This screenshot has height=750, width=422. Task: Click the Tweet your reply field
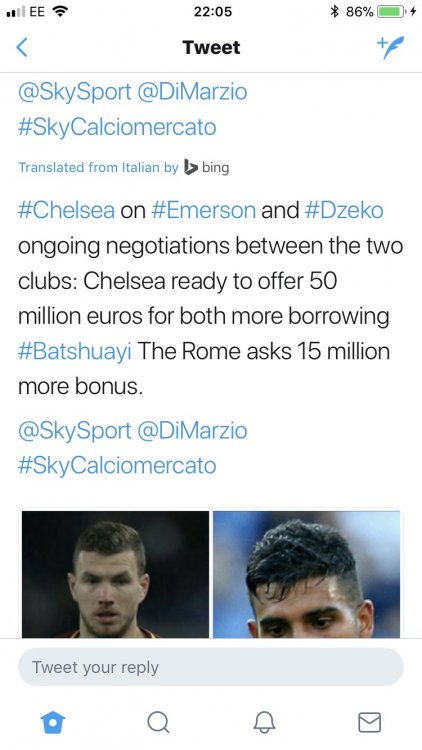click(211, 667)
